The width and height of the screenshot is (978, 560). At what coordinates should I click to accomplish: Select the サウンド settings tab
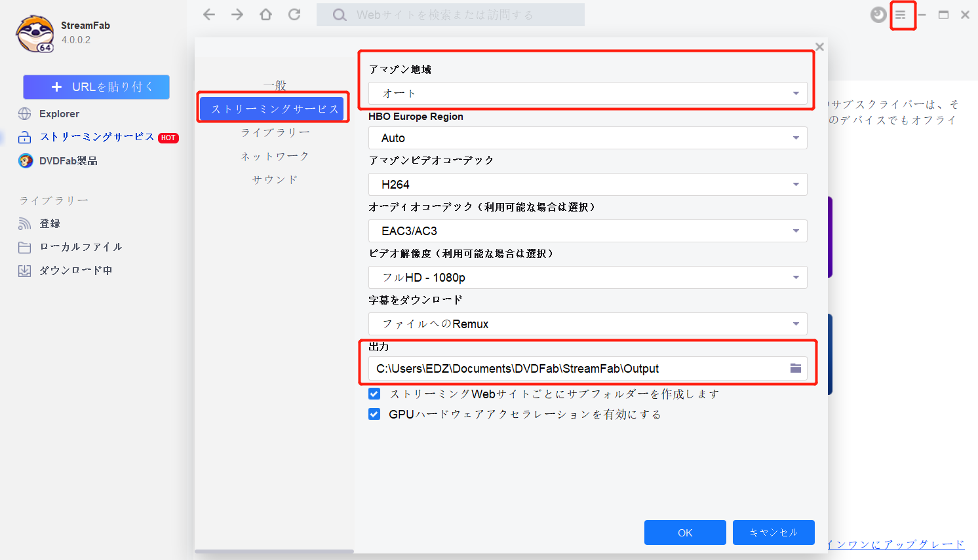click(275, 179)
